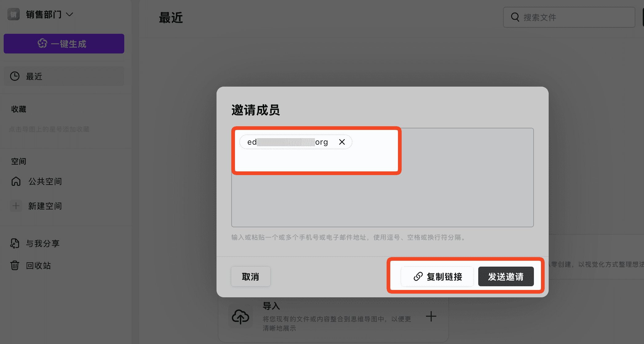Click the 销售部门 workspace avatar icon
The width and height of the screenshot is (644, 344).
click(x=14, y=14)
